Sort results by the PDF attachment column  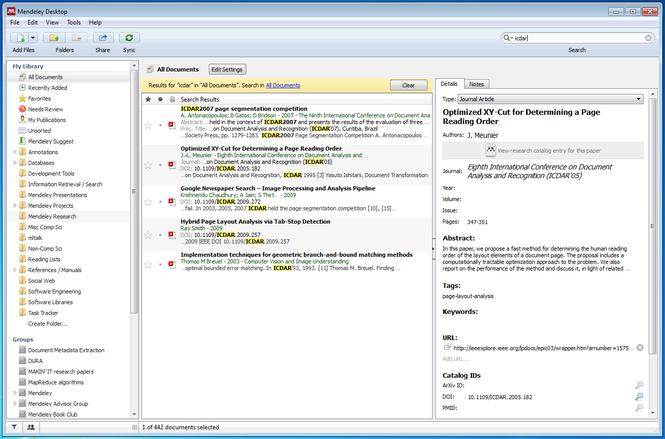[172, 99]
